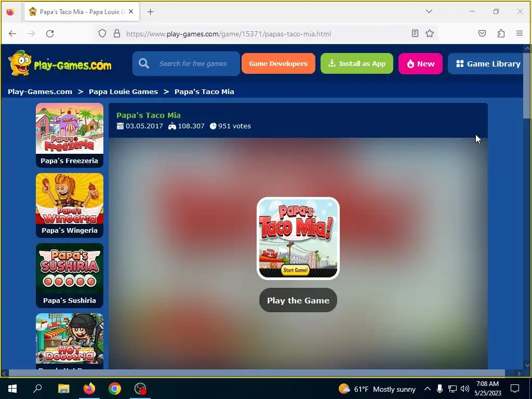Expand the list all tabs chevron
Screen dimensions: 532x399
coord(429,11)
